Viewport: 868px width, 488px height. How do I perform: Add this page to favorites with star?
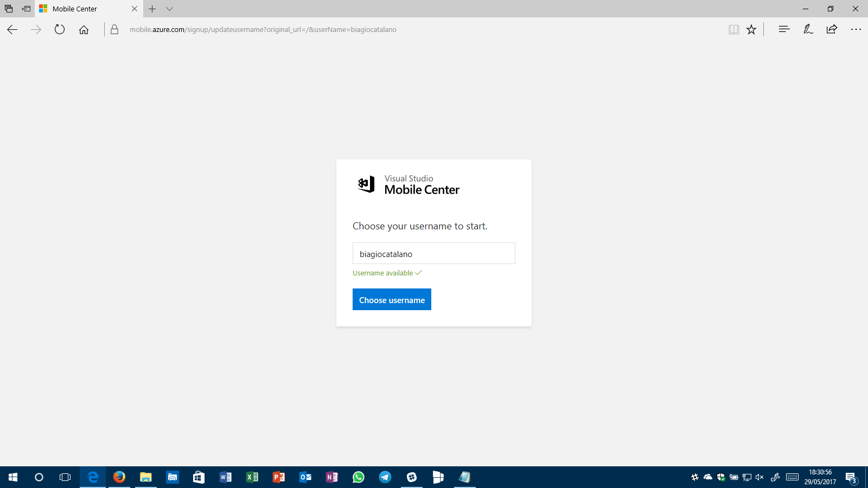(x=751, y=30)
